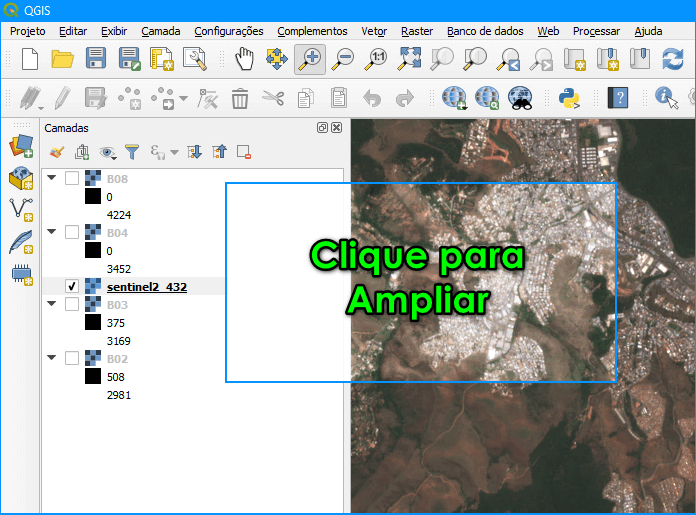Click the black B08 color swatch
Screen dimensions: 696x515
(x=93, y=196)
